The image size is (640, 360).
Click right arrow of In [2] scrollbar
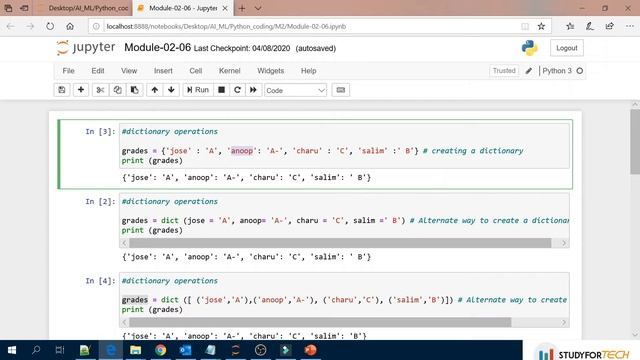click(564, 243)
